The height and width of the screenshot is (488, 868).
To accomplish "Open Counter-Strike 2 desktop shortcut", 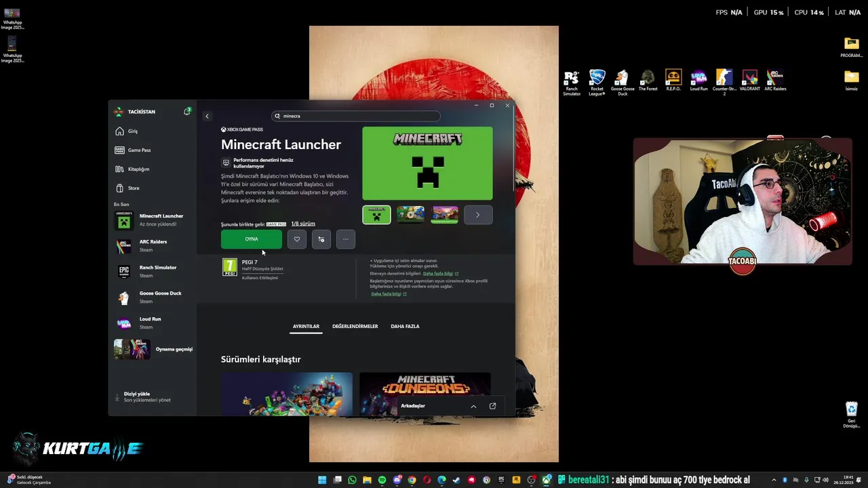I will pos(724,83).
